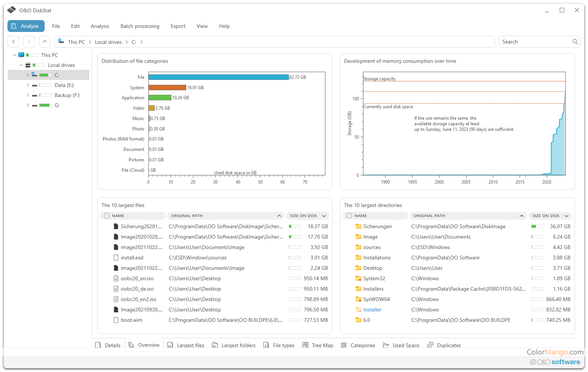Screen dimensions: 588x372
Task: Click folder icon of sources directory
Action: coord(359,247)
